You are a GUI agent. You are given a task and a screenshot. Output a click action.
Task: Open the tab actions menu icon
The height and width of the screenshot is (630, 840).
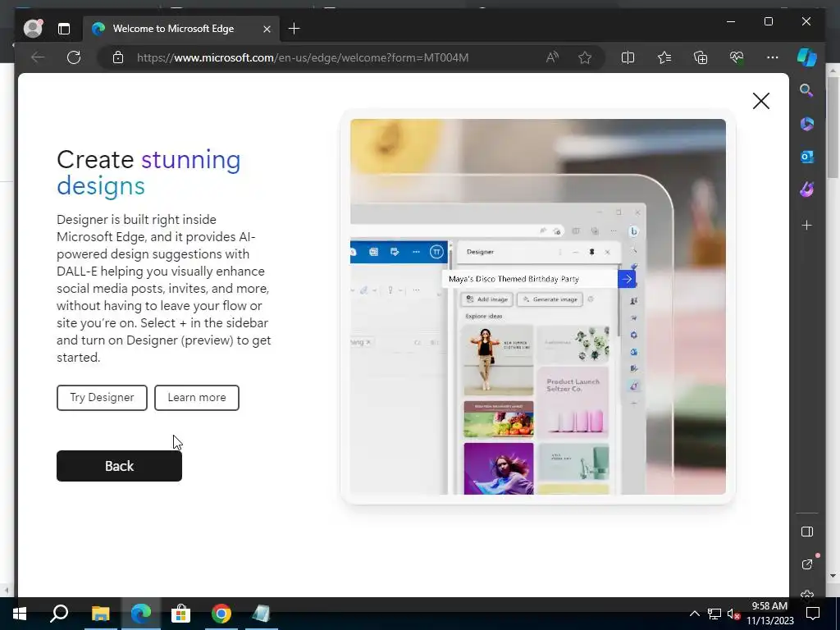64,29
